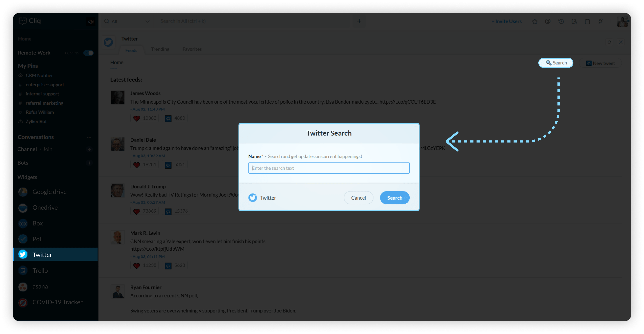
Task: Open the t.co/ktpfjUdpWM link in Levin's tweet
Action: (x=157, y=249)
